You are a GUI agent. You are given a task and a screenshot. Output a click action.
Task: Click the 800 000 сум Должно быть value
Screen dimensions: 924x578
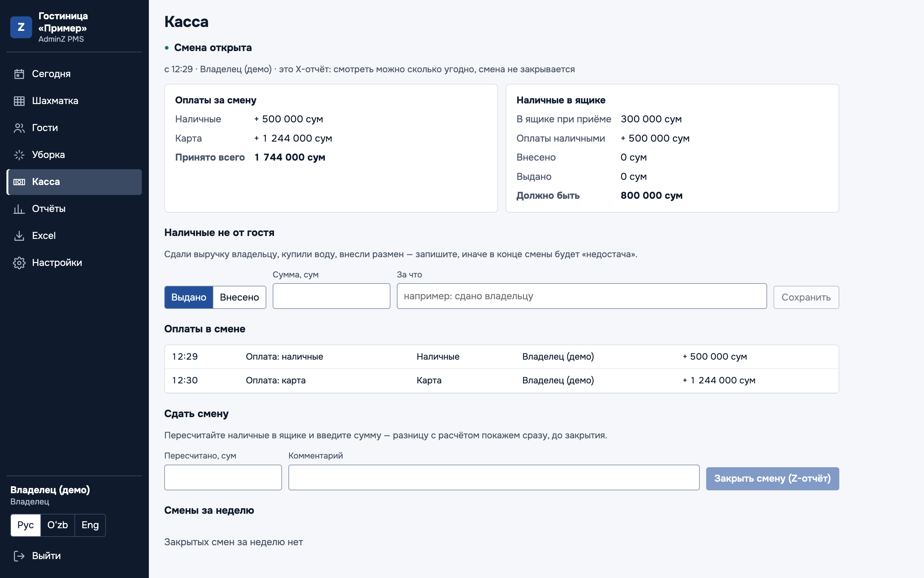click(x=651, y=195)
